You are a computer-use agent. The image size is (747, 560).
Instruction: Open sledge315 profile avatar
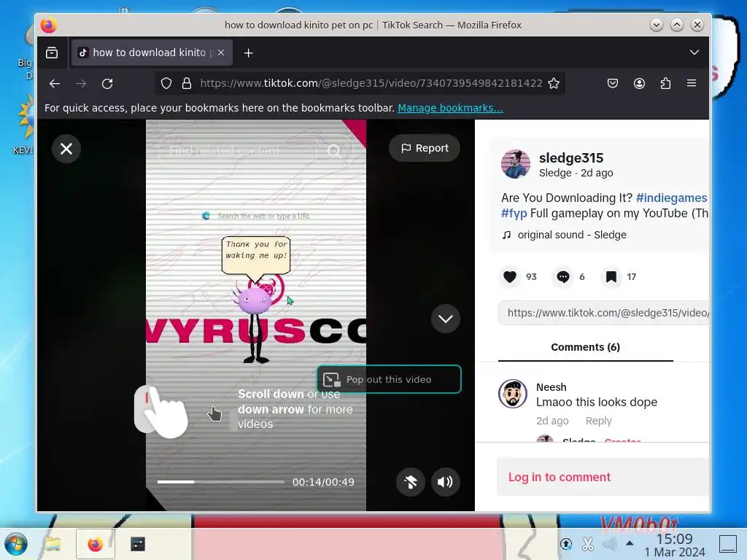click(x=516, y=164)
